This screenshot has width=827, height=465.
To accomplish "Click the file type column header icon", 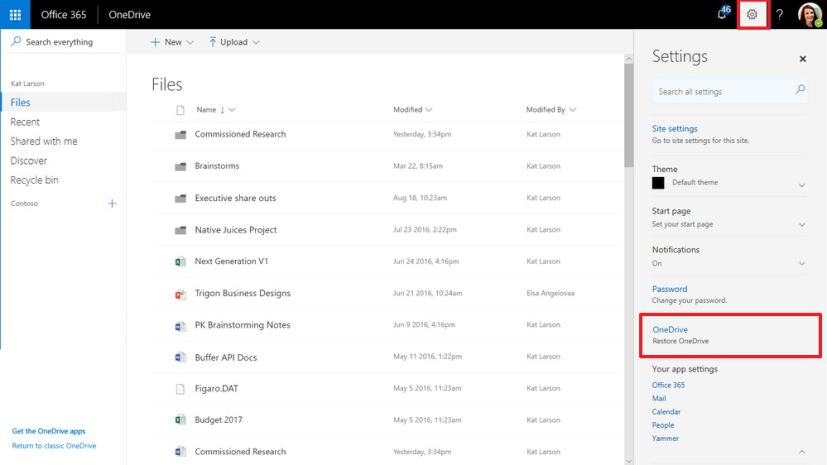I will pos(180,110).
